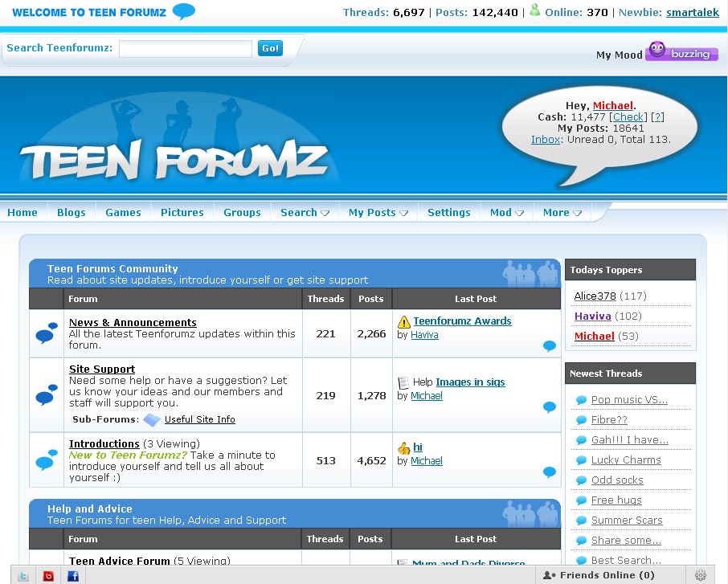Open the gear settings icon in bottom bar
Image resolution: width=728 pixels, height=584 pixels.
tap(701, 575)
